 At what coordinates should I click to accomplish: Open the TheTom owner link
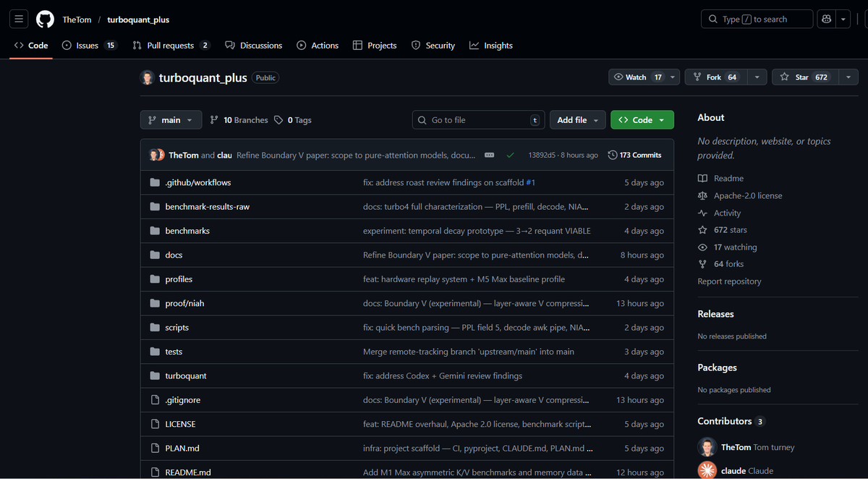(x=77, y=20)
